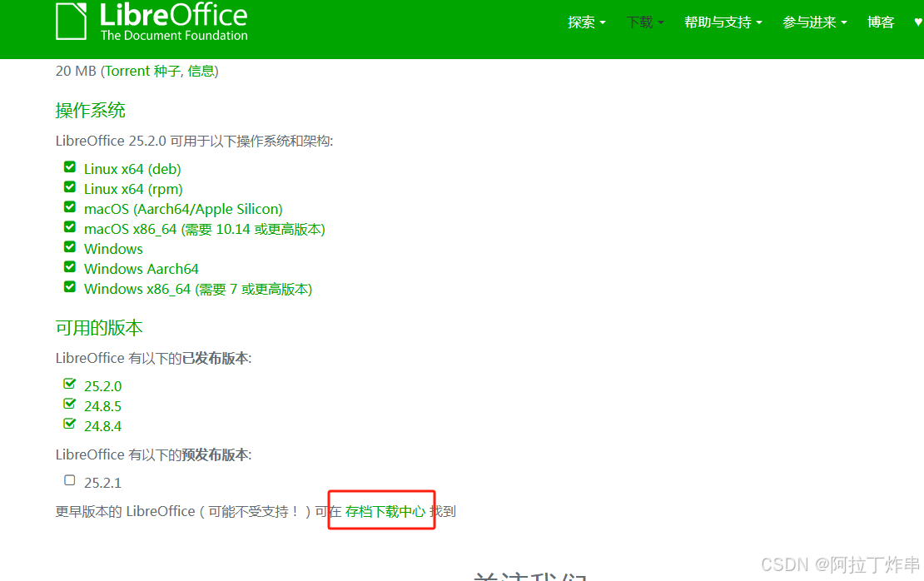Image resolution: width=924 pixels, height=581 pixels.
Task: Click checkmark beside version 24.8.5
Action: point(70,405)
